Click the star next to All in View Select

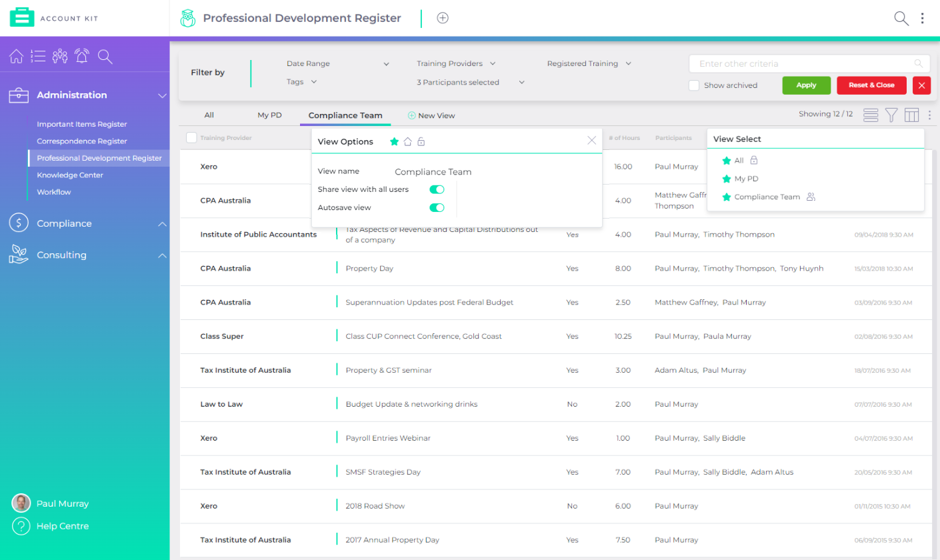[x=727, y=161]
